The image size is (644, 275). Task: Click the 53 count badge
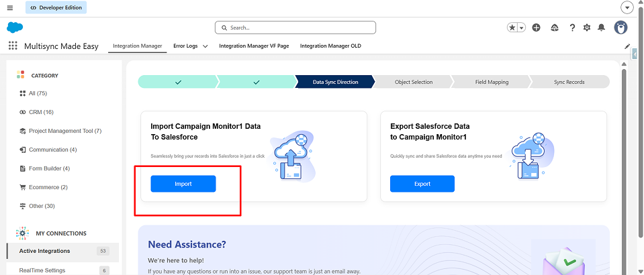[103, 252]
